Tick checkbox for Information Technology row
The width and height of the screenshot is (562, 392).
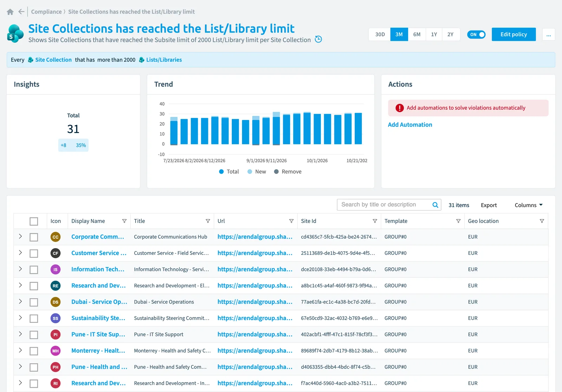[34, 270]
